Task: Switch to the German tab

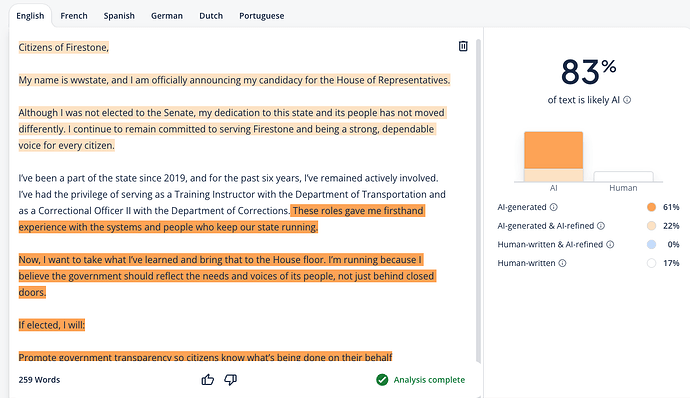Action: (167, 16)
